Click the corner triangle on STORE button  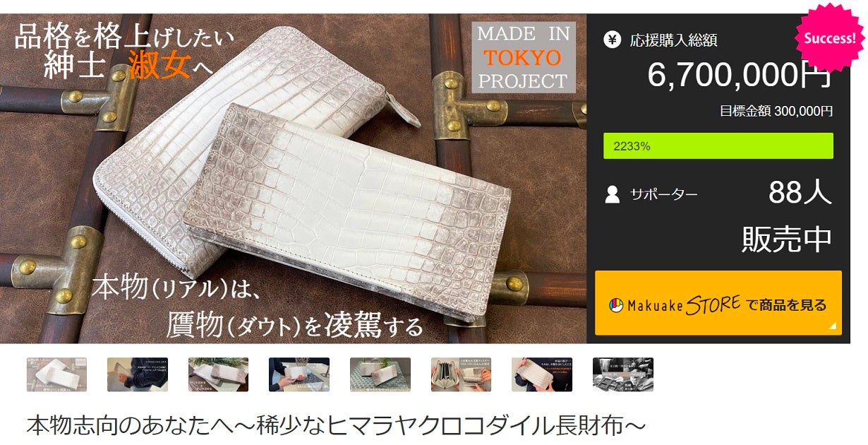[833, 326]
